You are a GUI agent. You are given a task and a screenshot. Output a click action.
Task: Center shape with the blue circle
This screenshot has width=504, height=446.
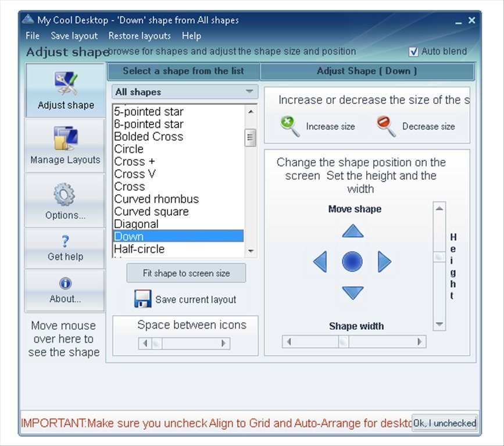click(352, 261)
